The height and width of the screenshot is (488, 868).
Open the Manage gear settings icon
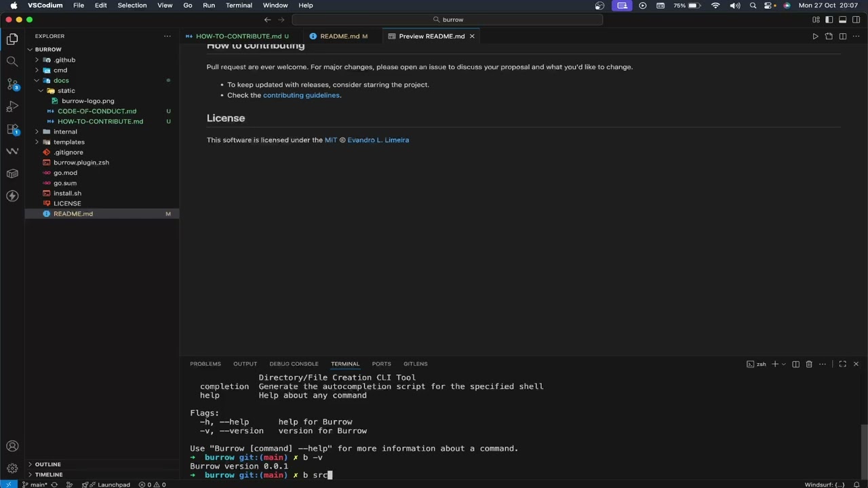pos(12,468)
